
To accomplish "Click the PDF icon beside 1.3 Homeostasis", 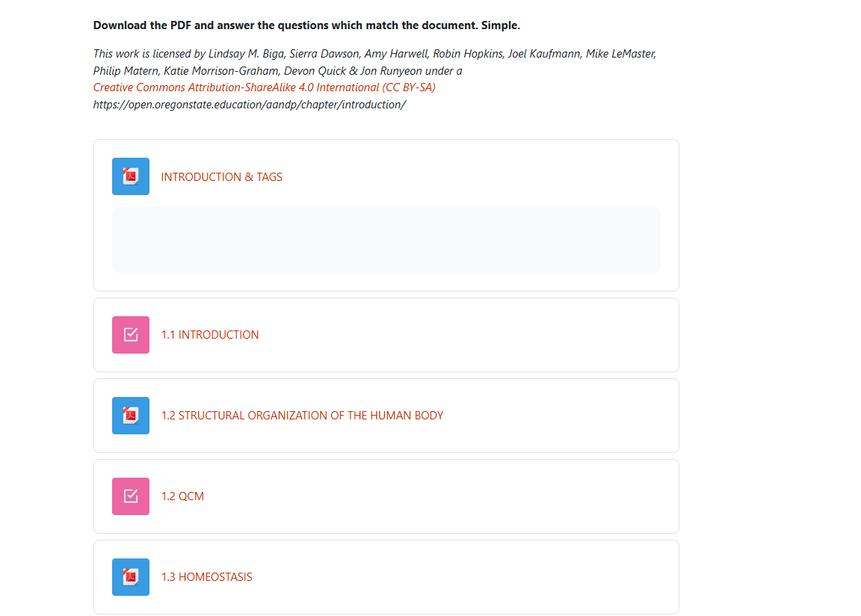I will (131, 577).
